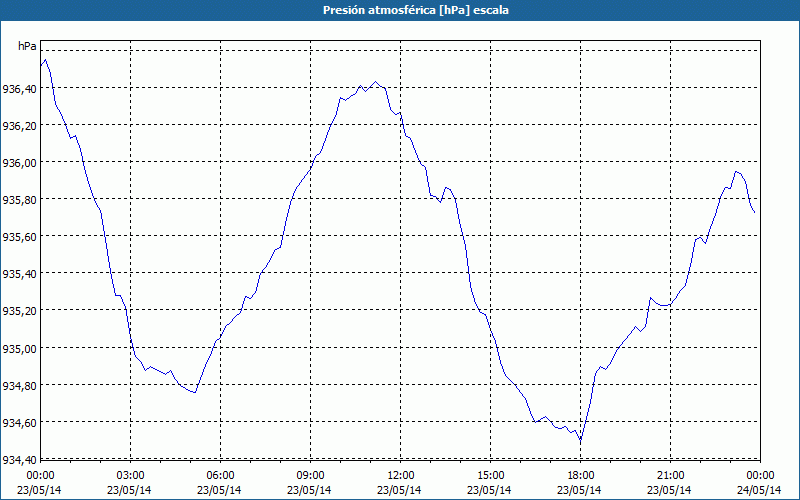Select the 935,00 y-axis value

pyautogui.click(x=19, y=349)
